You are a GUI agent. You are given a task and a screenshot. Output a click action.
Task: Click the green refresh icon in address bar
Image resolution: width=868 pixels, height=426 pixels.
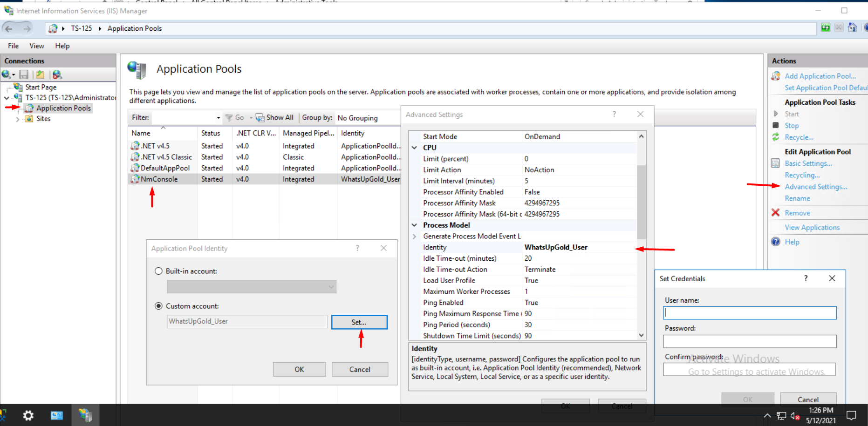(x=826, y=28)
